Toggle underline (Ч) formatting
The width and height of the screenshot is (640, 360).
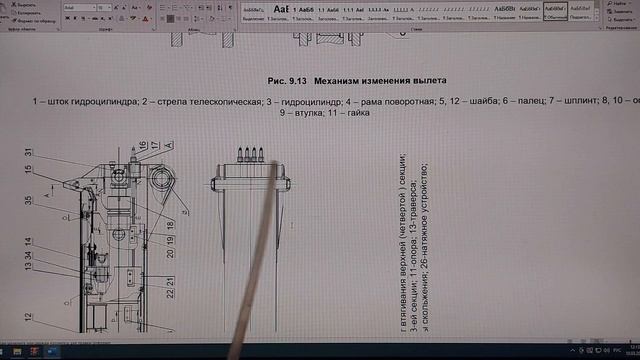click(x=83, y=18)
